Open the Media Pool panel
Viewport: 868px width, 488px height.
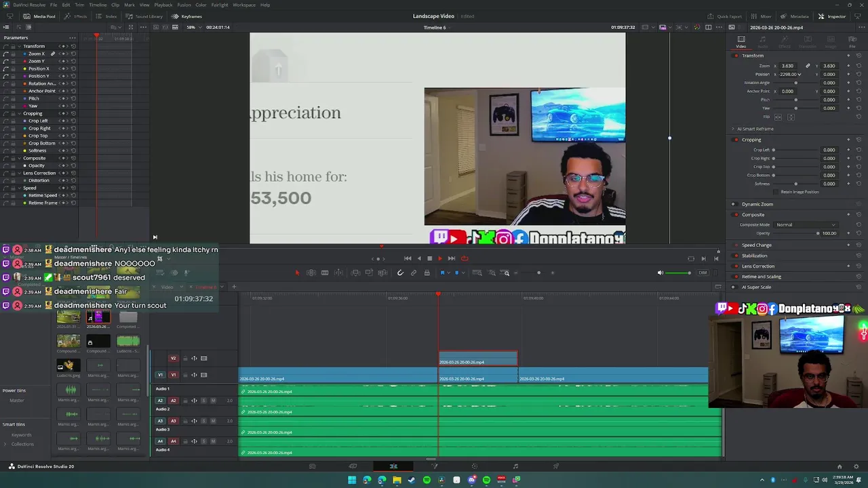[x=40, y=16]
